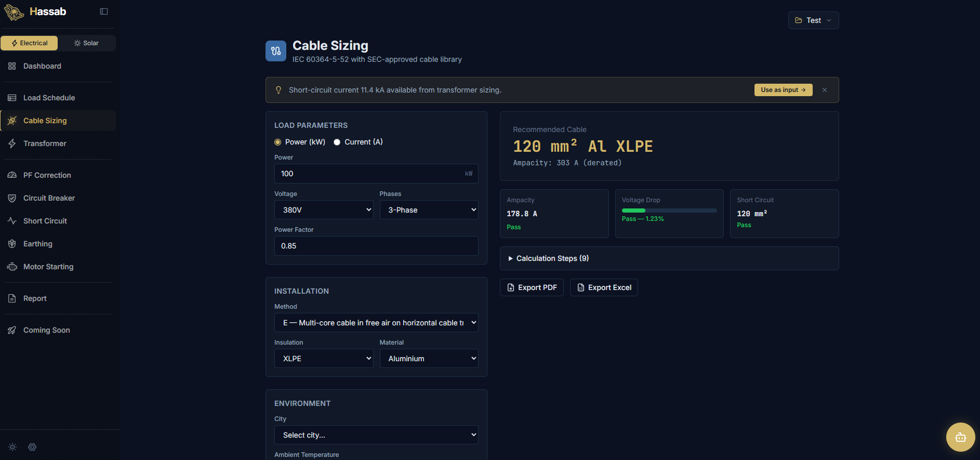This screenshot has width=980, height=460.
Task: Go to Cable Sizing page
Action: [58, 121]
